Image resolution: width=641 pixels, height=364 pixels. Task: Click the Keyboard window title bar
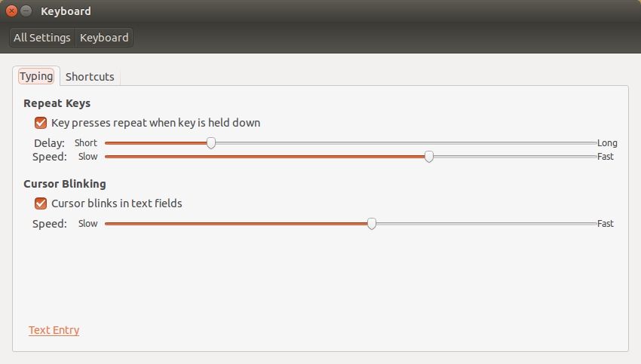(x=327, y=11)
